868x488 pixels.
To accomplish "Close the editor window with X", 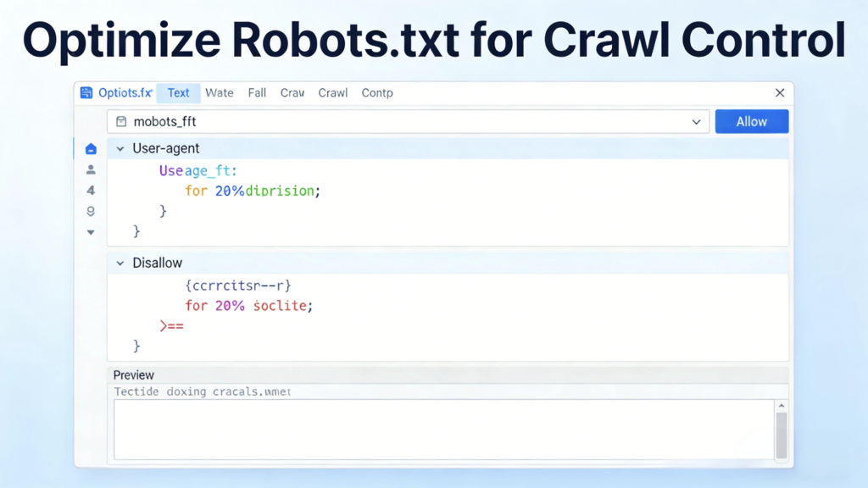I will point(780,93).
